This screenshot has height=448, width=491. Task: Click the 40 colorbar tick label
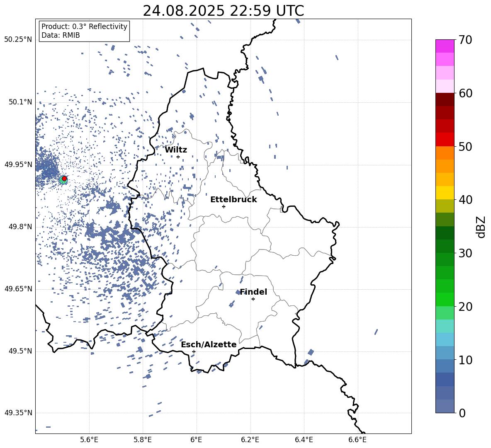click(465, 200)
